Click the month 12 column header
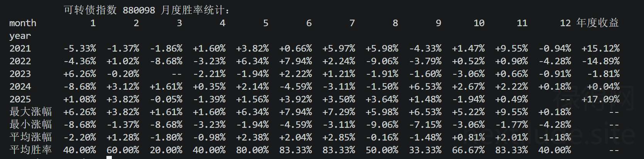Screen dimensions: 644x159 tap(565, 23)
